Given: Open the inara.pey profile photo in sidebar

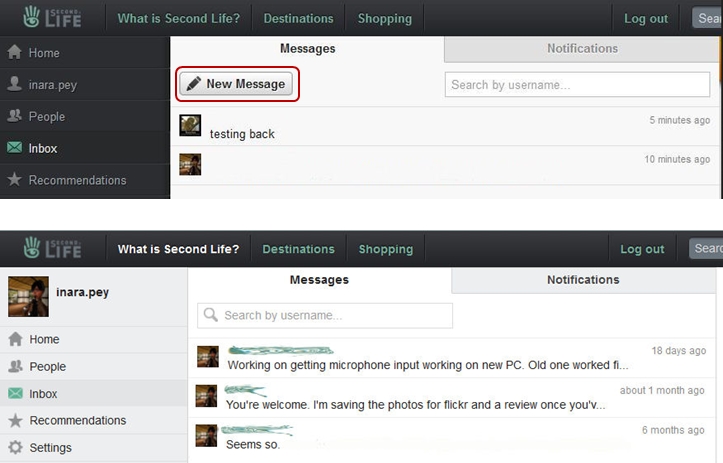Looking at the screenshot, I should (28, 296).
